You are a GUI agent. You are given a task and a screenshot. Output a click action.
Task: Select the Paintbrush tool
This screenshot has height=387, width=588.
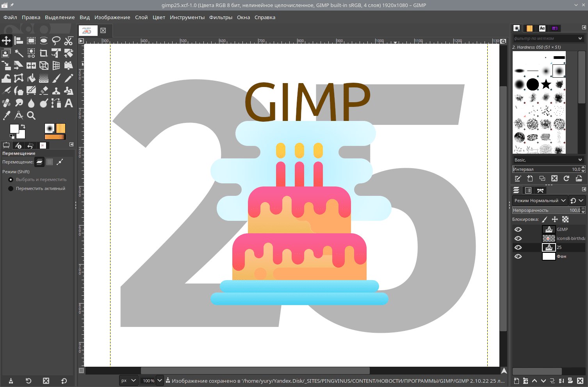click(56, 78)
